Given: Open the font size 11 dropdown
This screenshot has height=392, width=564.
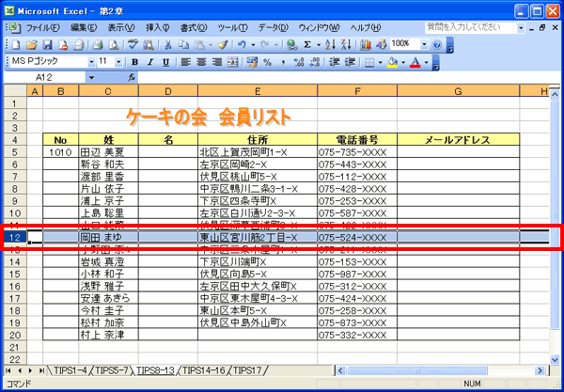Looking at the screenshot, I should (x=118, y=63).
